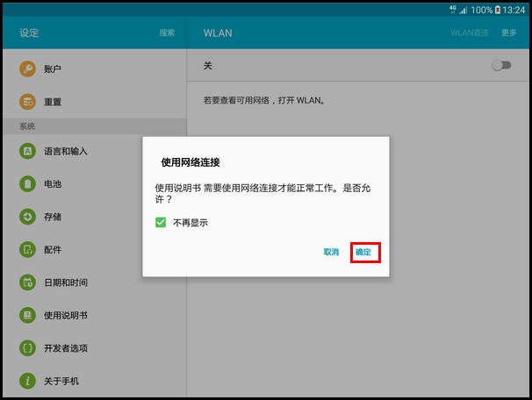Image resolution: width=532 pixels, height=400 pixels.
Task: Turn on the WLAN toggle switch
Action: (501, 65)
